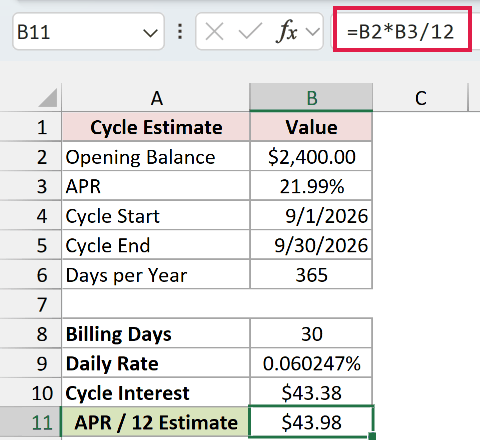
Task: Select row 4 header
Action: [x=31, y=216]
